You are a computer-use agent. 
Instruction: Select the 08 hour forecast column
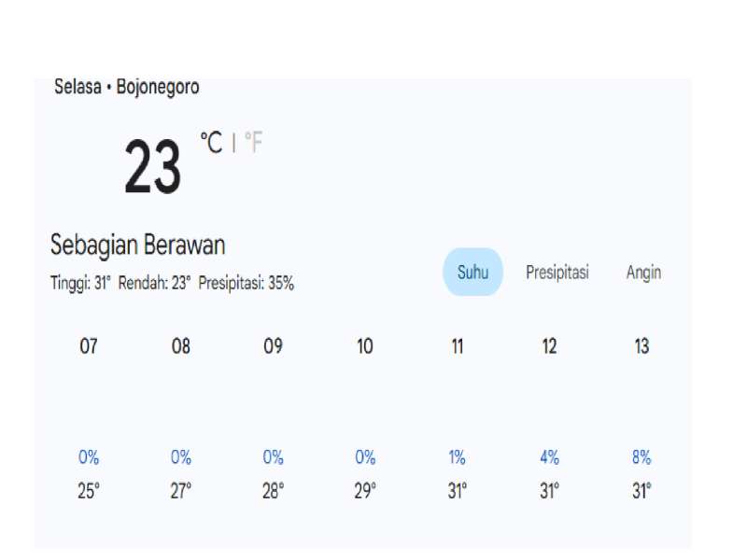[181, 346]
